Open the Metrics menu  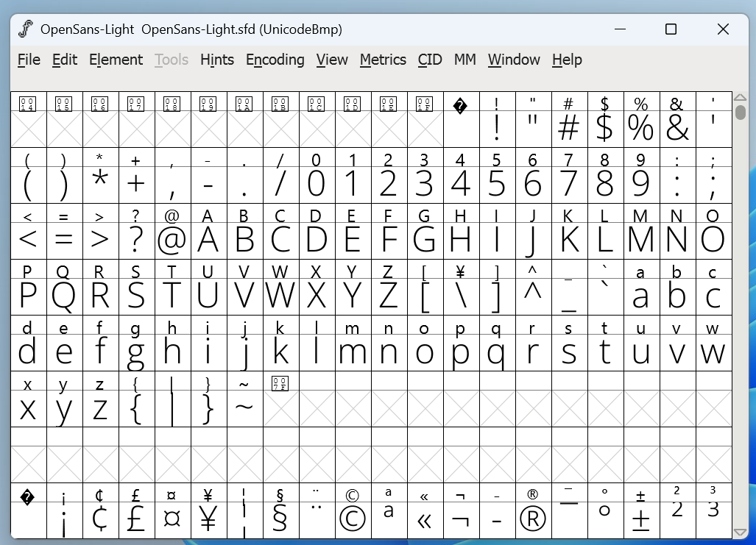coord(383,60)
